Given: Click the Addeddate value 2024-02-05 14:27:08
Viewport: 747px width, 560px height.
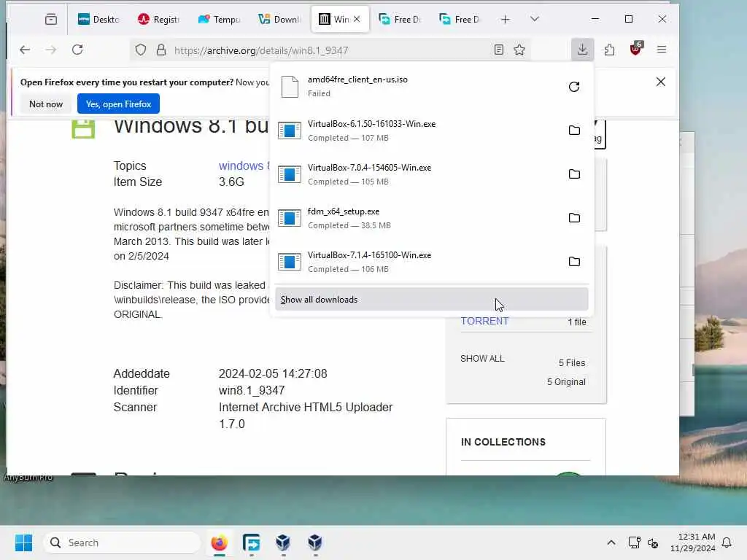Looking at the screenshot, I should (x=273, y=373).
